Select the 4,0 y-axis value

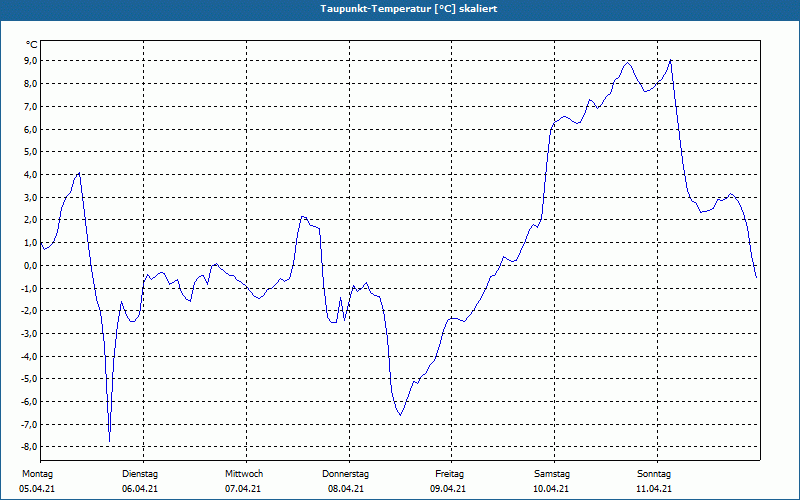pyautogui.click(x=31, y=174)
